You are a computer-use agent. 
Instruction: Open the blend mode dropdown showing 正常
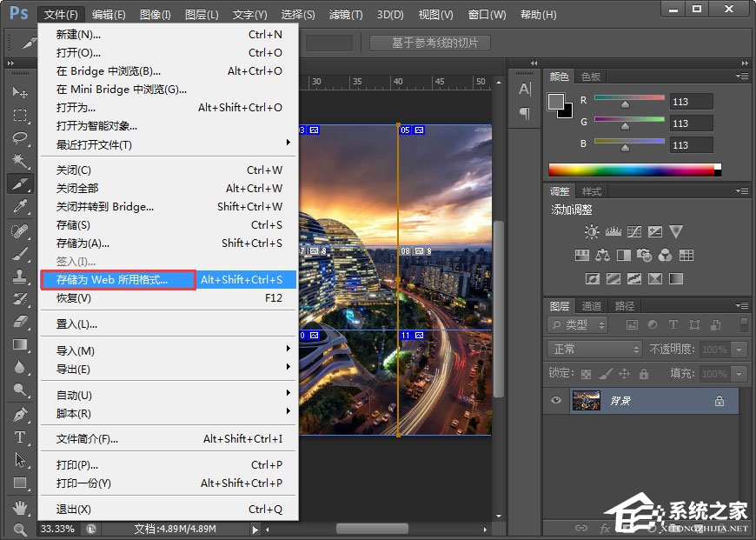coord(594,350)
